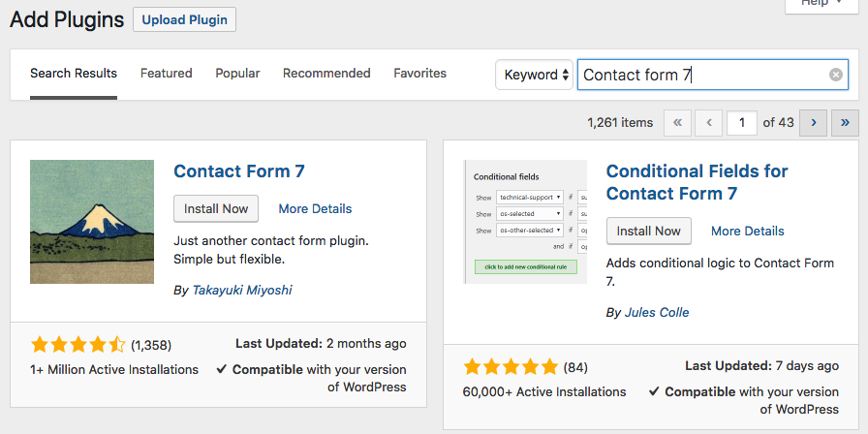Image resolution: width=868 pixels, height=434 pixels.
Task: Click the "60,000+ Active Installations" text
Action: point(544,392)
